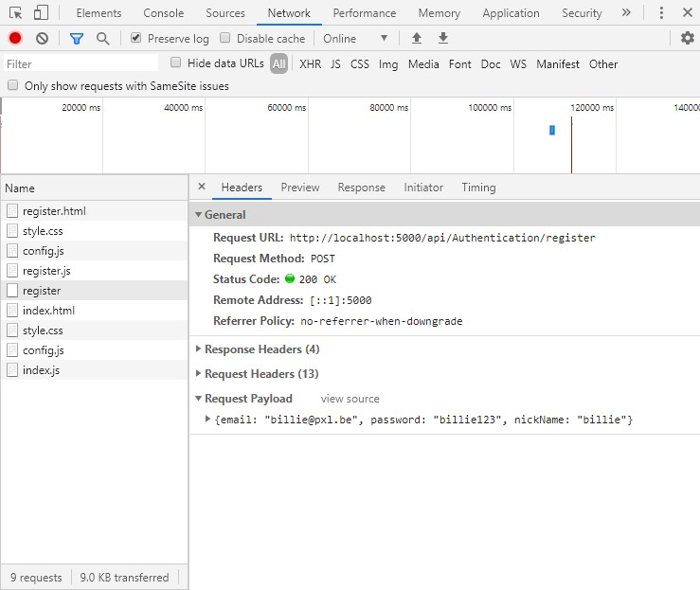
Task: Enable Disable cache checkbox
Action: 225,38
